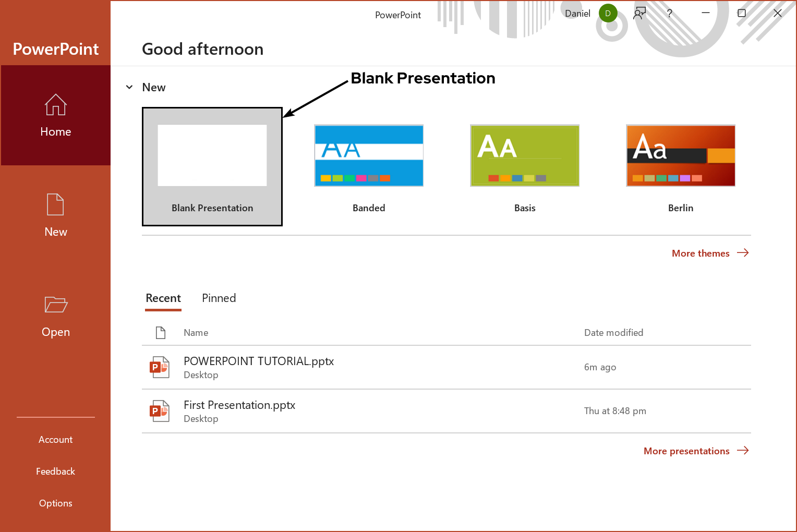The width and height of the screenshot is (797, 532).
Task: Open the New page icon in sidebar
Action: click(x=55, y=204)
